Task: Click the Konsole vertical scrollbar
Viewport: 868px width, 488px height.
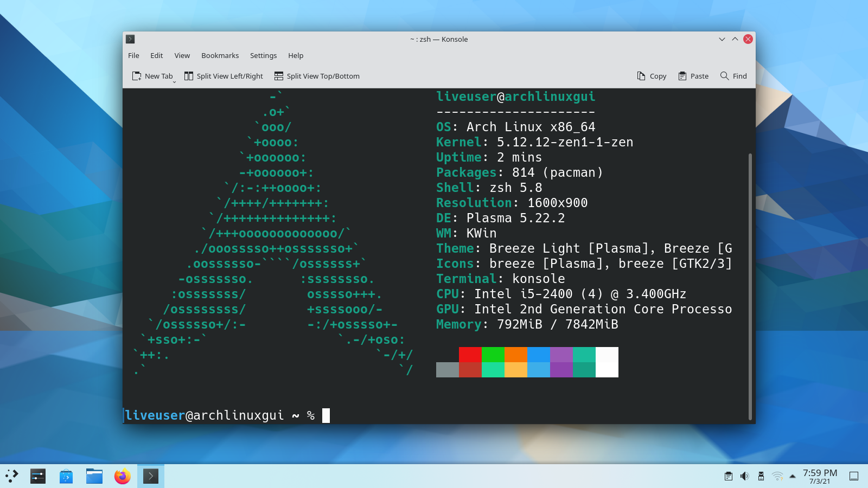Action: pyautogui.click(x=750, y=286)
